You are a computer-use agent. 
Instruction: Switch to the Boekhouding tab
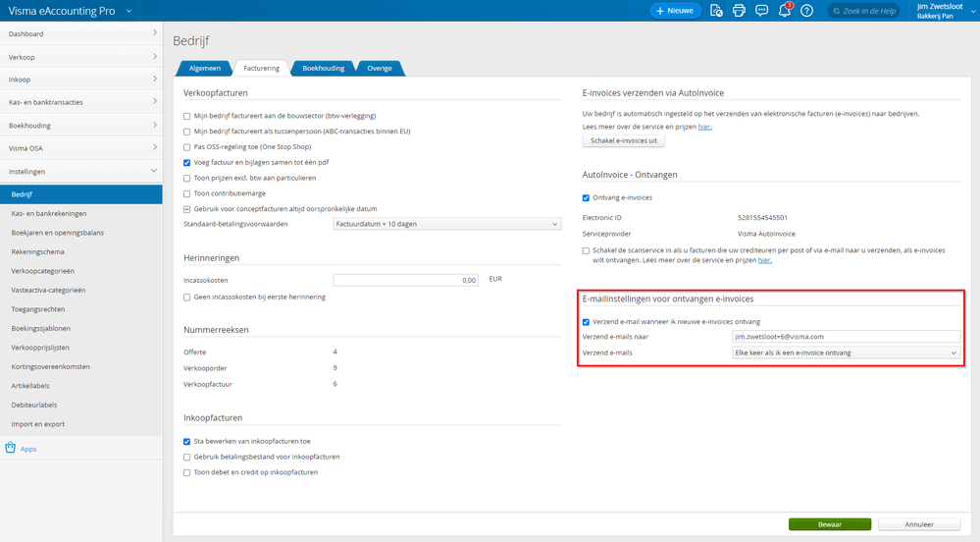pos(323,68)
